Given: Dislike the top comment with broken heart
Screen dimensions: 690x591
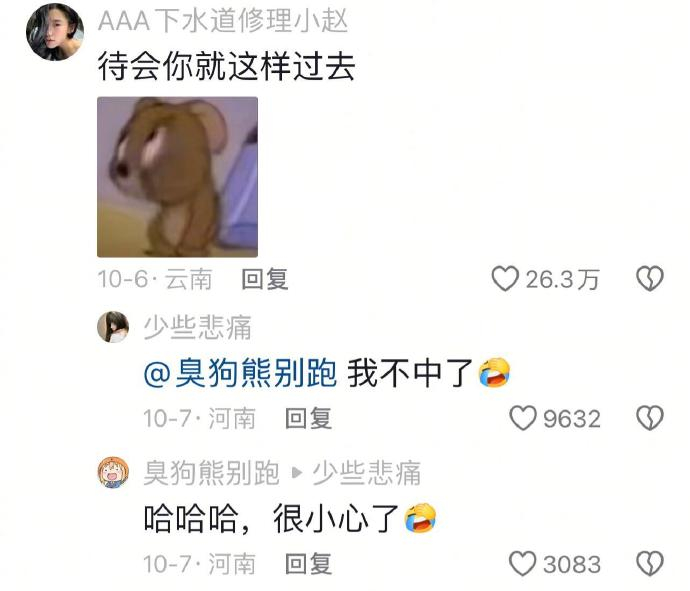Looking at the screenshot, I should pos(650,279).
